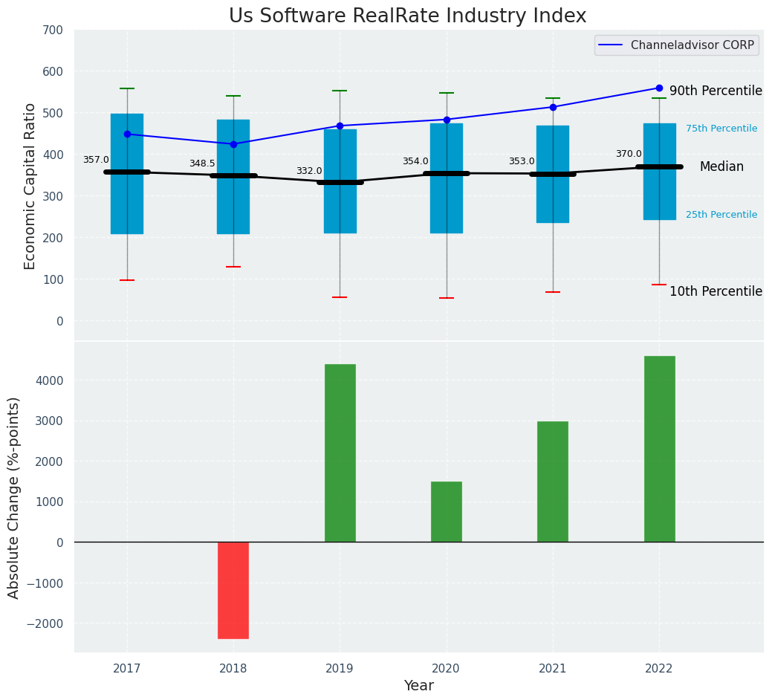Select the red 2018 negative change bar
The image size is (772, 700).
tap(233, 590)
